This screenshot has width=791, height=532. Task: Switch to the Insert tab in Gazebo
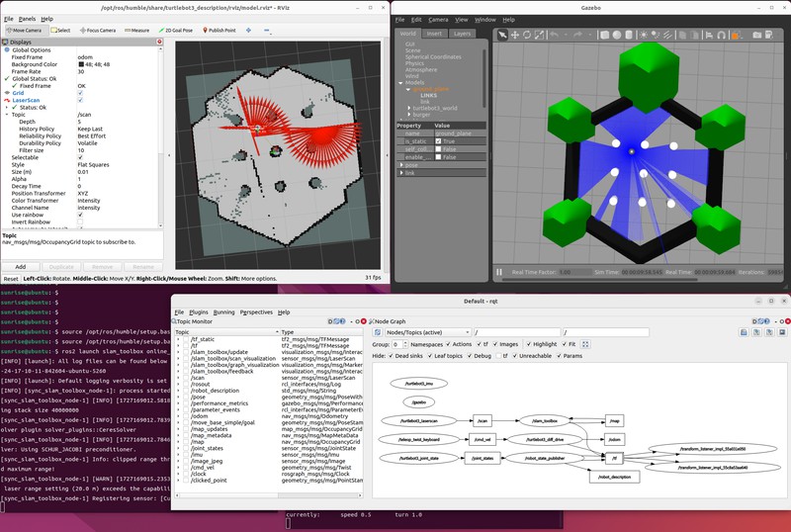coord(434,34)
